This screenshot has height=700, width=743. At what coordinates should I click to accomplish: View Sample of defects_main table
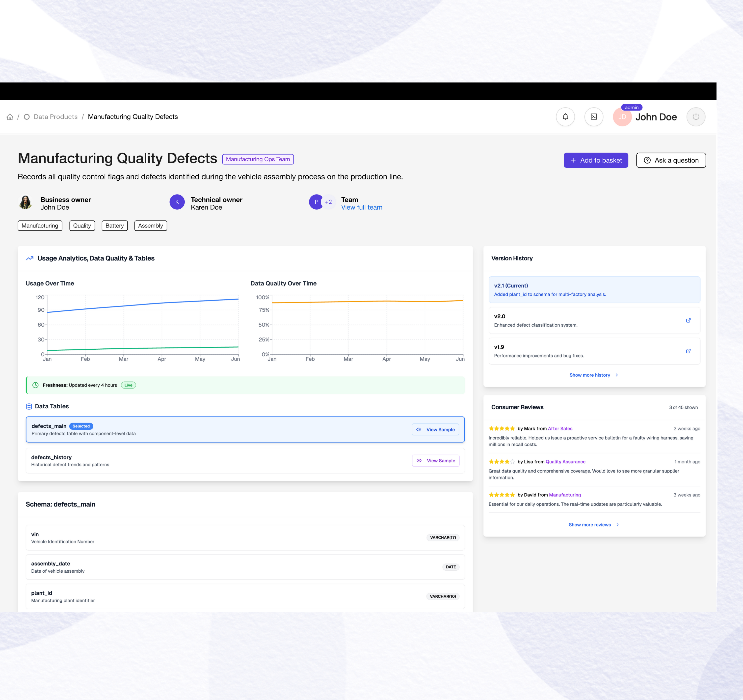tap(435, 430)
